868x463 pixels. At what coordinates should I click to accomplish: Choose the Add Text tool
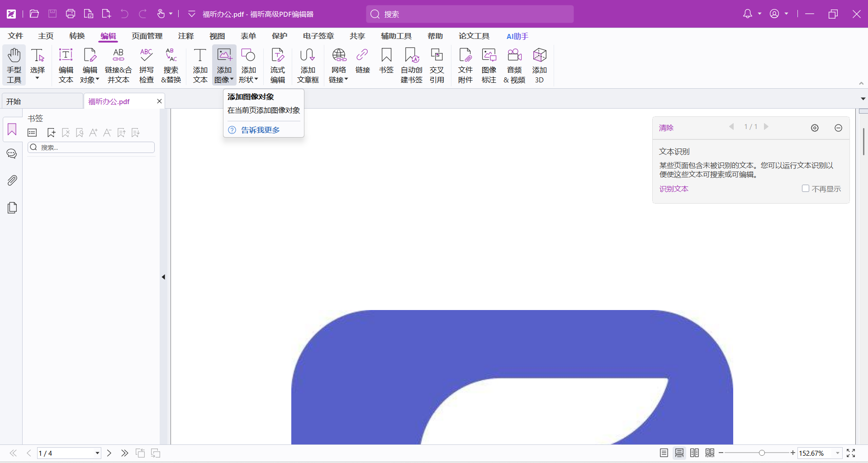(x=200, y=66)
